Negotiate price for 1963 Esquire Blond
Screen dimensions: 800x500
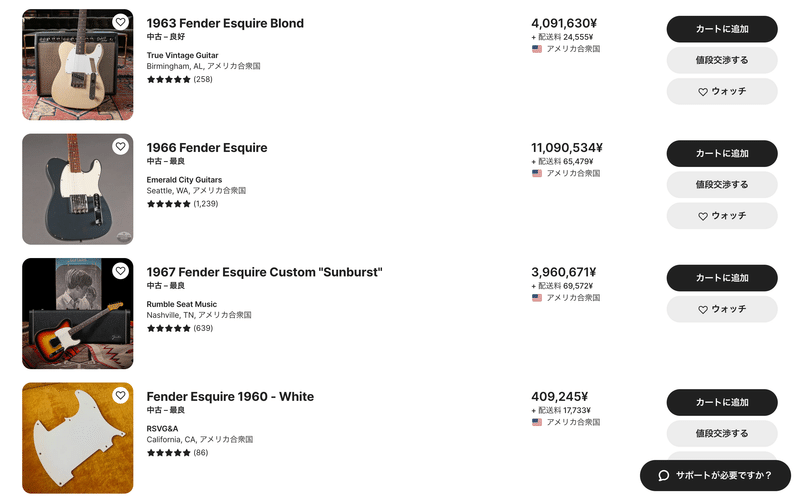[722, 60]
